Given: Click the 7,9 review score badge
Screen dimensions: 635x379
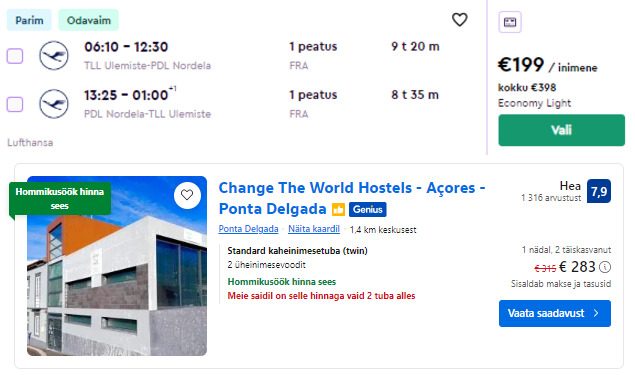Looking at the screenshot, I should 599,191.
